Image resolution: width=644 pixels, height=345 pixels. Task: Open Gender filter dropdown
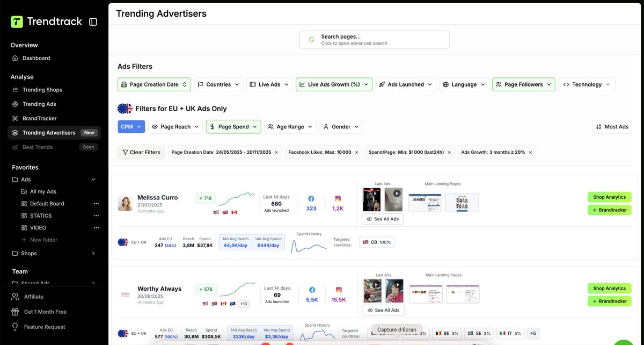pos(341,127)
